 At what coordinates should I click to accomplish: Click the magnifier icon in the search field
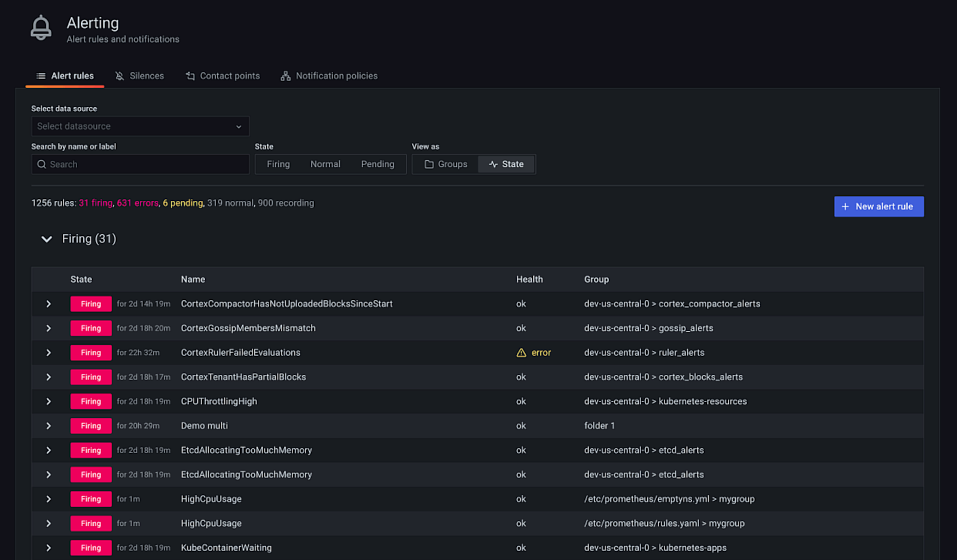[x=41, y=164]
